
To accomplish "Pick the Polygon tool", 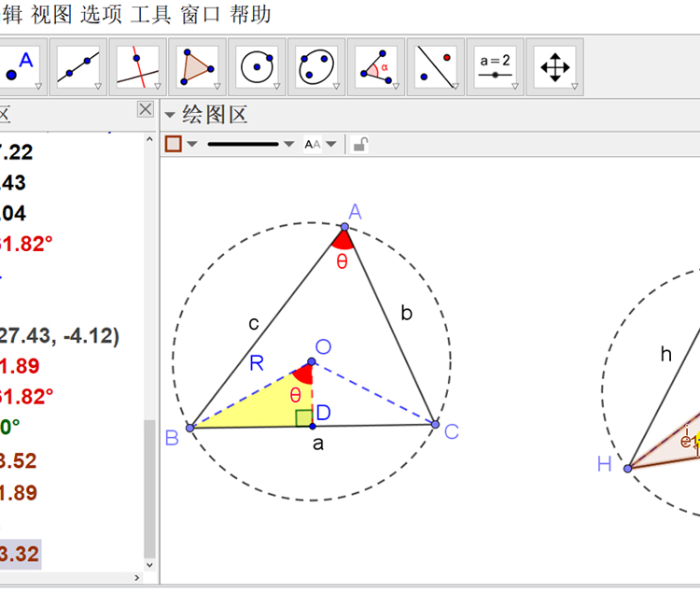I will click(x=196, y=66).
